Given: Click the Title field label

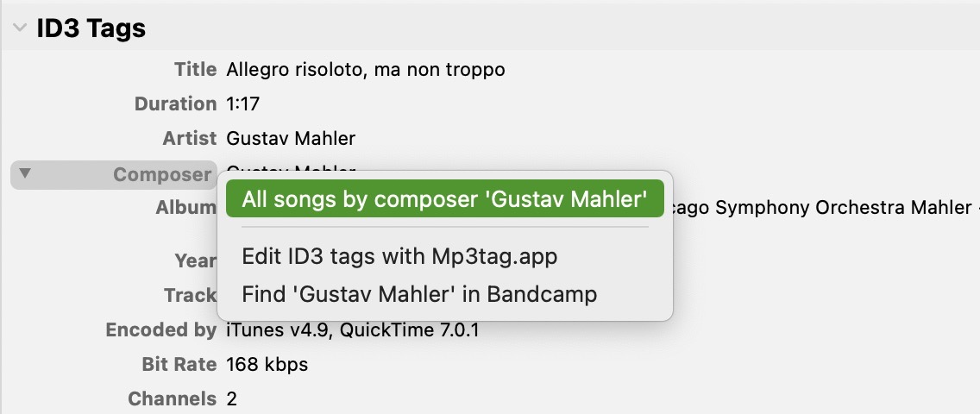Looking at the screenshot, I should [x=195, y=69].
